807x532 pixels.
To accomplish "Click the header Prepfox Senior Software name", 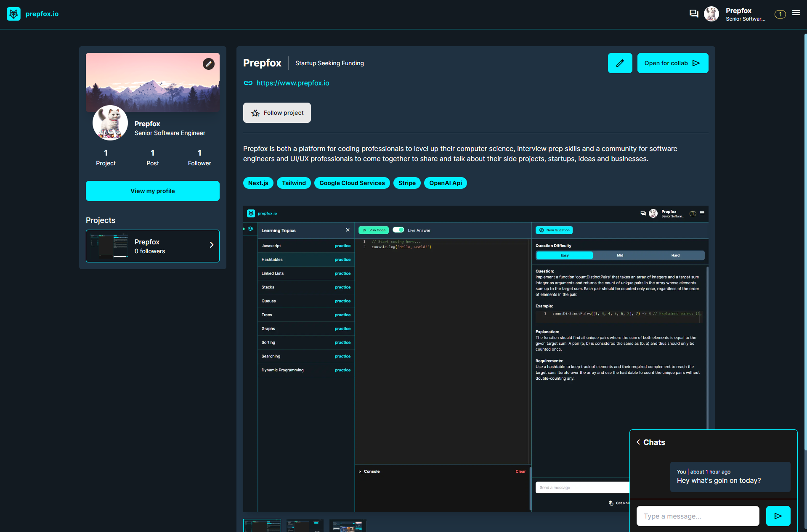I will (746, 14).
